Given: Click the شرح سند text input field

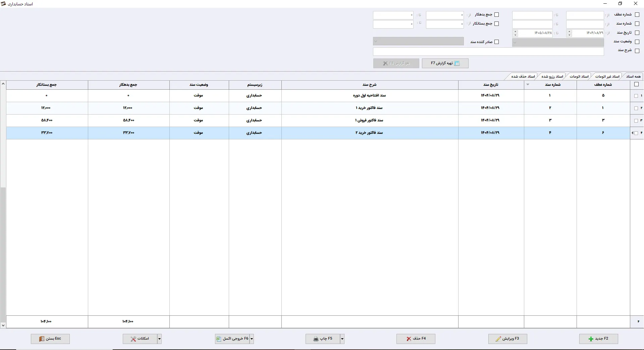Looking at the screenshot, I should pyautogui.click(x=488, y=51).
